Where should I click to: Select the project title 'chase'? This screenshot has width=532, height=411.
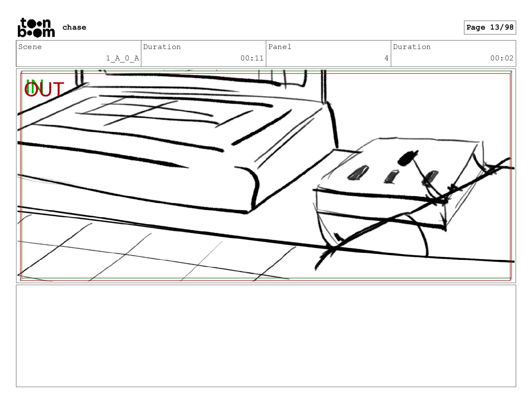pos(74,28)
